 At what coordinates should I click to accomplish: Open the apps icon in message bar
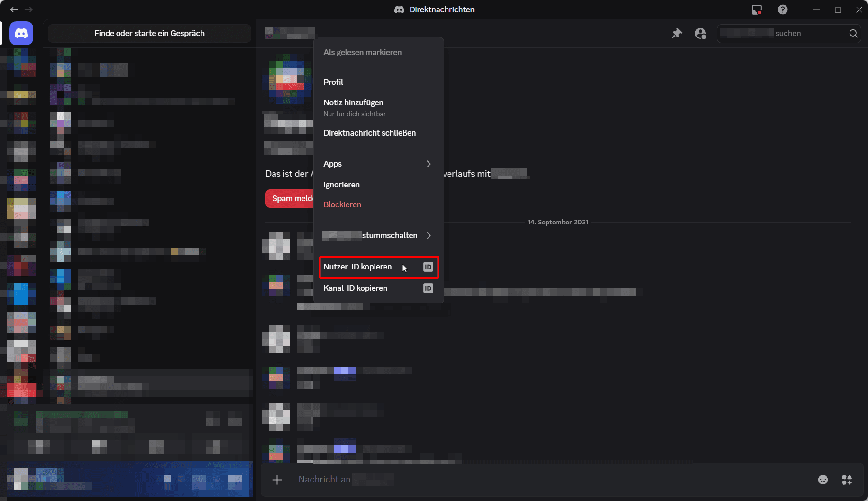847,480
